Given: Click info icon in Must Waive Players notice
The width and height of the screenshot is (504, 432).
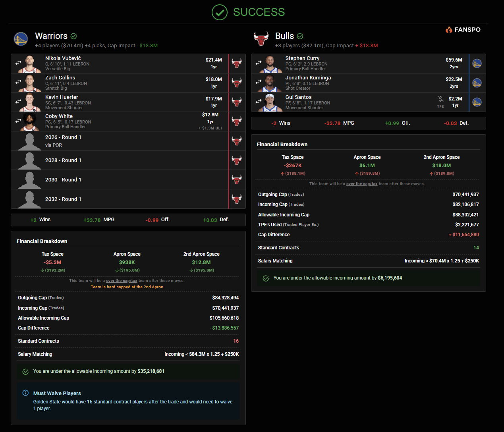Looking at the screenshot, I should (25, 393).
